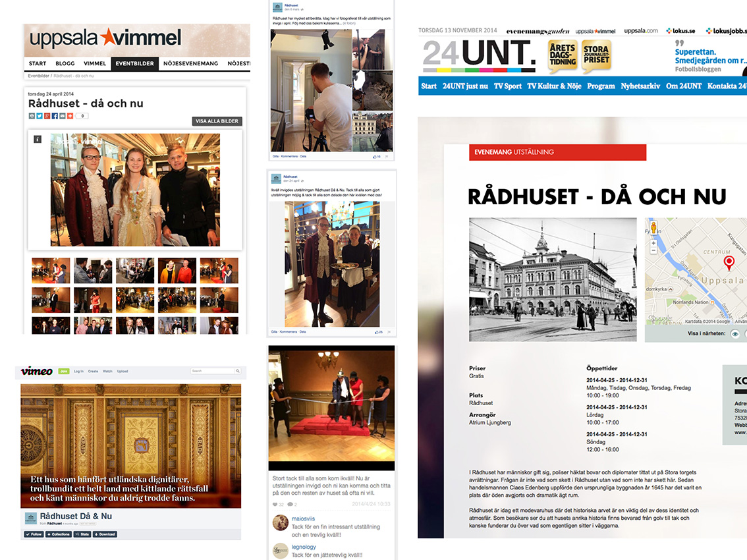Open START tab on uppsala vimmel
The image size is (747, 560).
click(37, 63)
